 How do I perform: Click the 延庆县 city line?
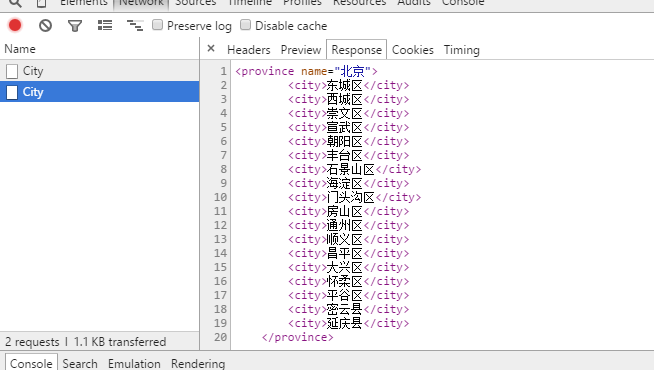(348, 323)
